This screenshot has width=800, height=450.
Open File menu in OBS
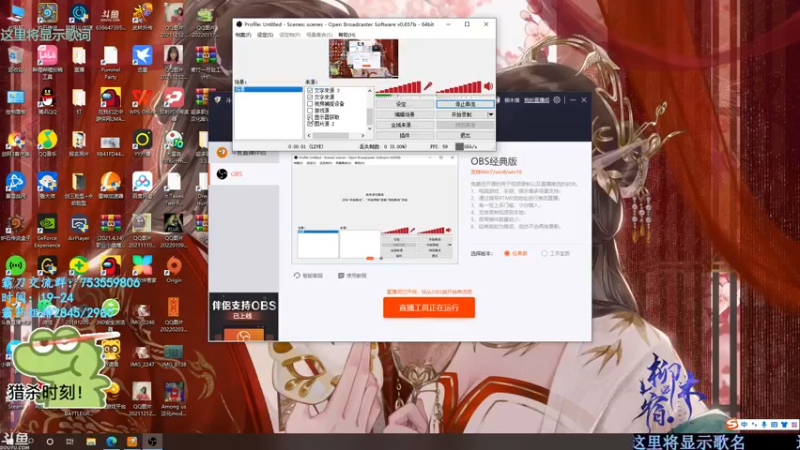pos(243,35)
